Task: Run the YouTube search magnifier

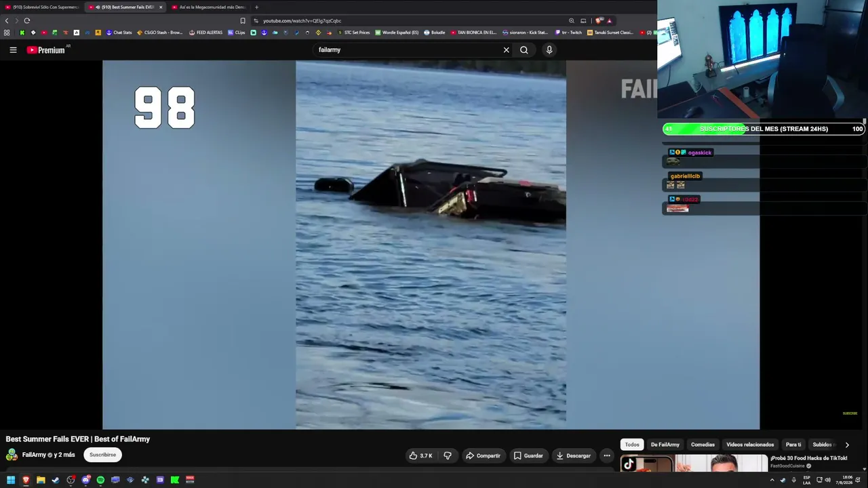Action: click(524, 49)
